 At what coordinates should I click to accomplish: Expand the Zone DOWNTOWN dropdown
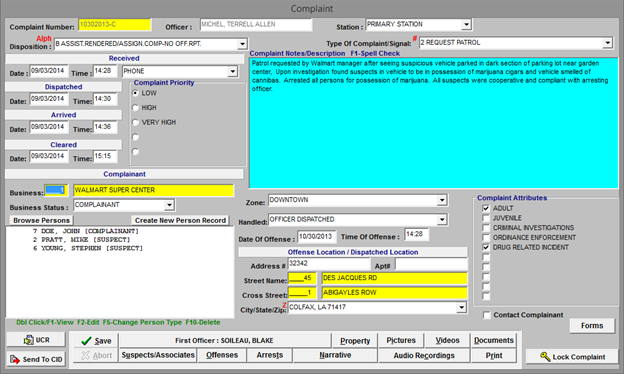[x=442, y=200]
